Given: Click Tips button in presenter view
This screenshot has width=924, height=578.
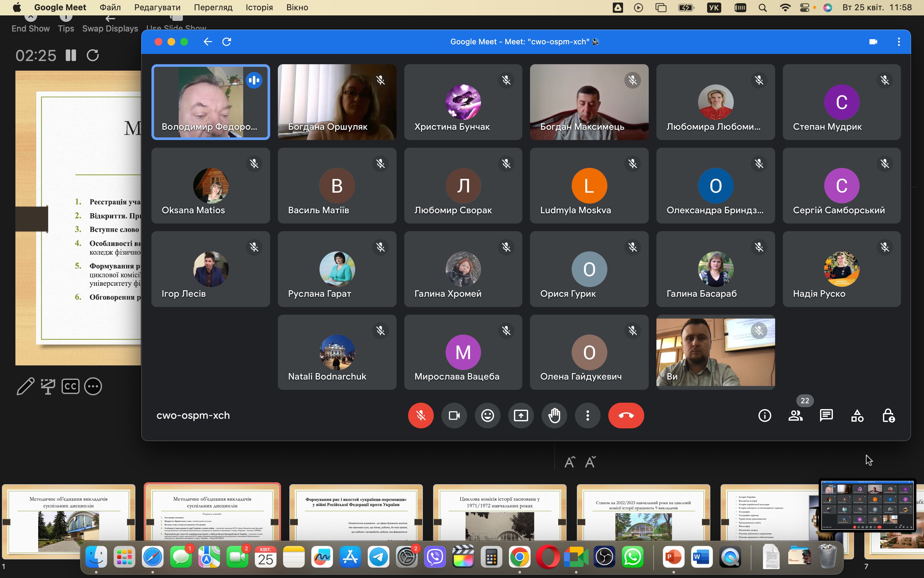Looking at the screenshot, I should 66,24.
